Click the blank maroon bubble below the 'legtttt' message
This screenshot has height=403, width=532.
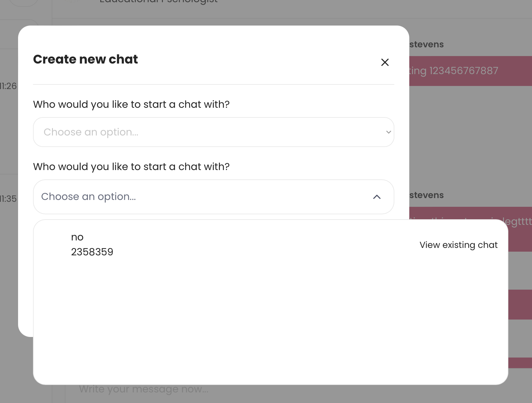pos(520,304)
